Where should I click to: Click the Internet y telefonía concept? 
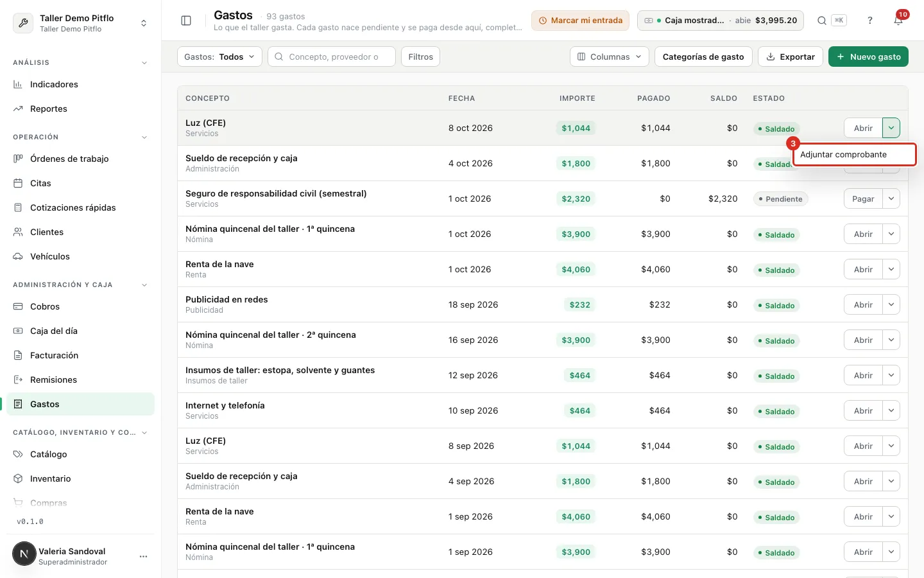point(225,405)
